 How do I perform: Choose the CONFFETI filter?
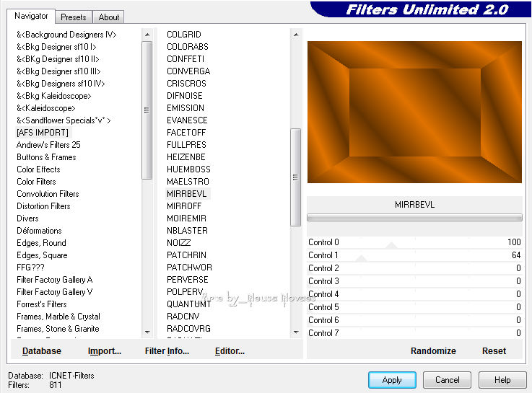[x=186, y=59]
